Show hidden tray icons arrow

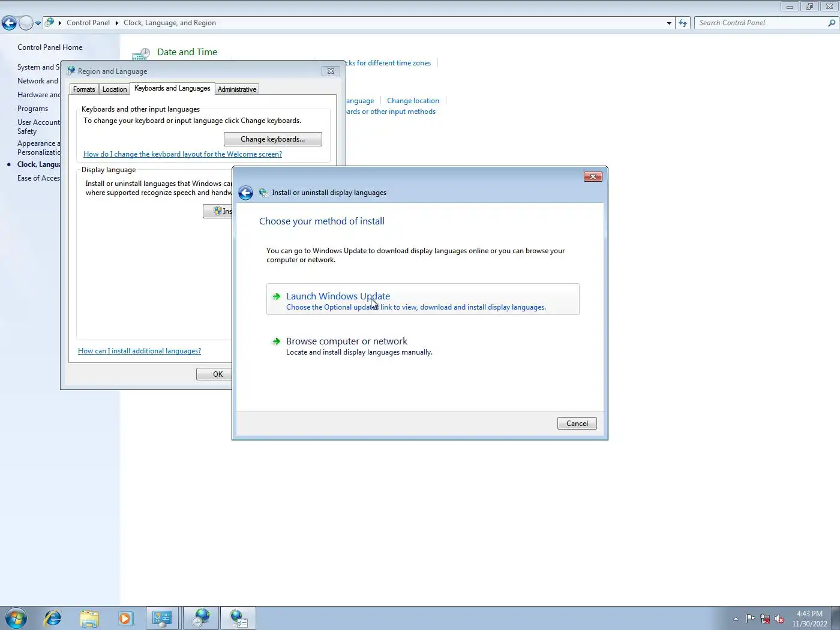tap(736, 619)
